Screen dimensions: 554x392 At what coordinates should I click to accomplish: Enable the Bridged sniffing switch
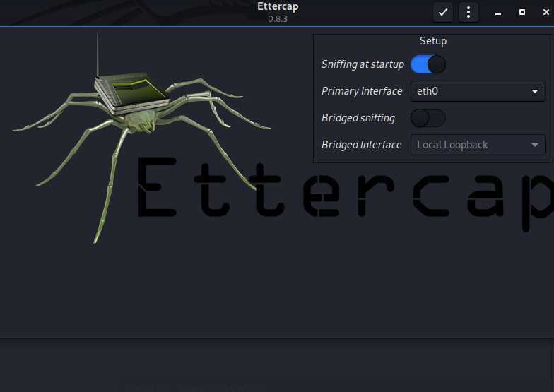[x=428, y=118]
